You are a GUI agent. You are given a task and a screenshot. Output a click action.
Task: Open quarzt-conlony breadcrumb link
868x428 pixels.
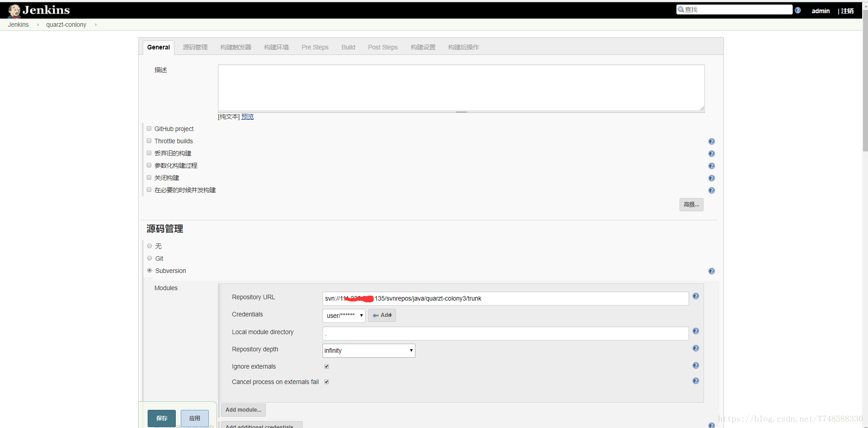click(66, 24)
